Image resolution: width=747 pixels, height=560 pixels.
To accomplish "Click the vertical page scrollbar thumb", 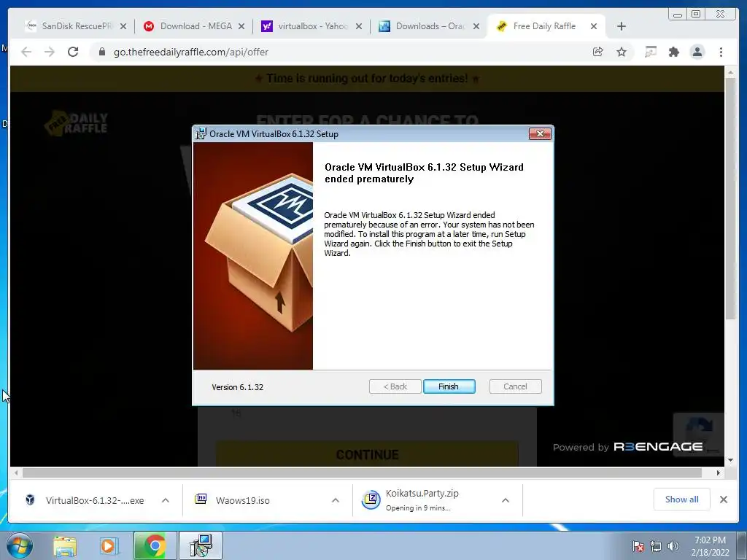I will tap(731, 198).
